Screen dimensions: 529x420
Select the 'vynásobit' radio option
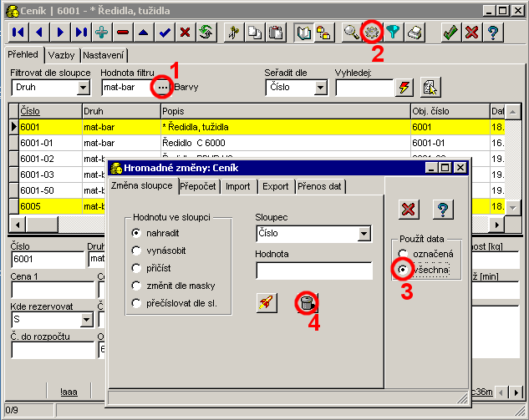[135, 250]
